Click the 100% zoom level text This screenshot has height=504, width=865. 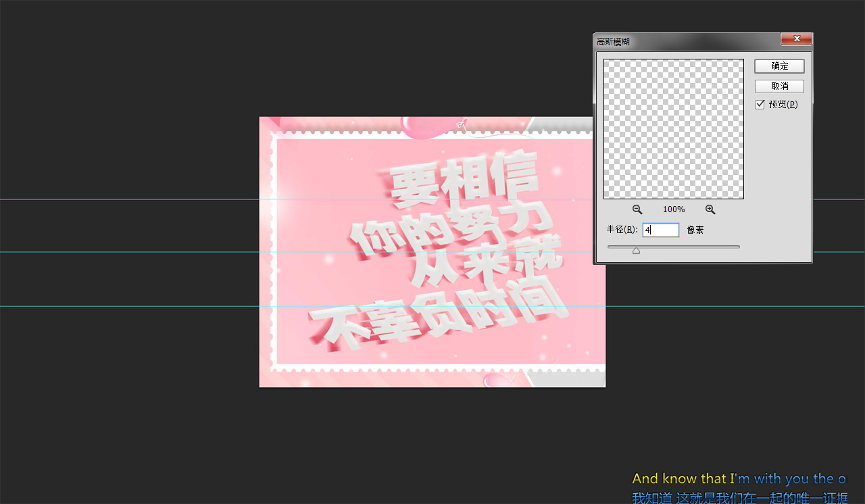tap(674, 209)
